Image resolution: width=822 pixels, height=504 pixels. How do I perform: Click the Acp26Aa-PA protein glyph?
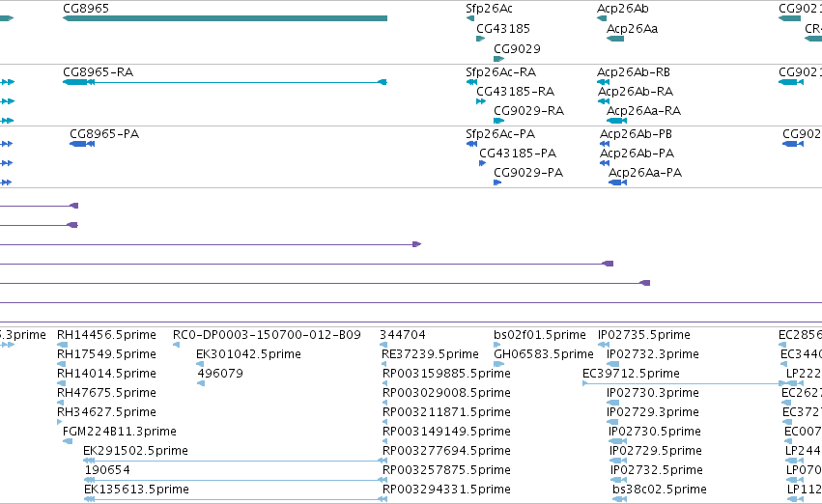[x=617, y=182]
